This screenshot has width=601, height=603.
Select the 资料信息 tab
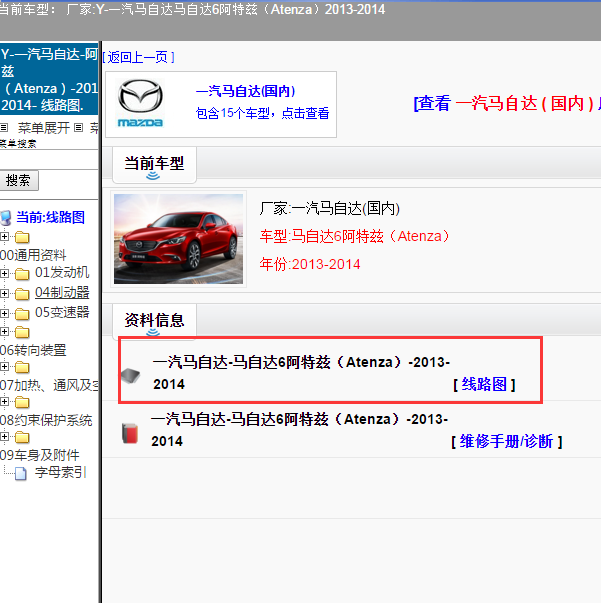[x=154, y=321]
